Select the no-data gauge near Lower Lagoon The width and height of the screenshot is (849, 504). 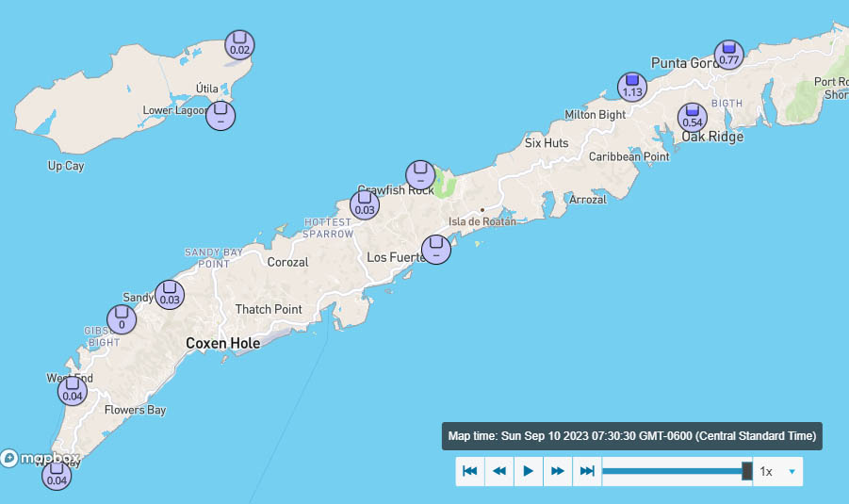pos(220,115)
